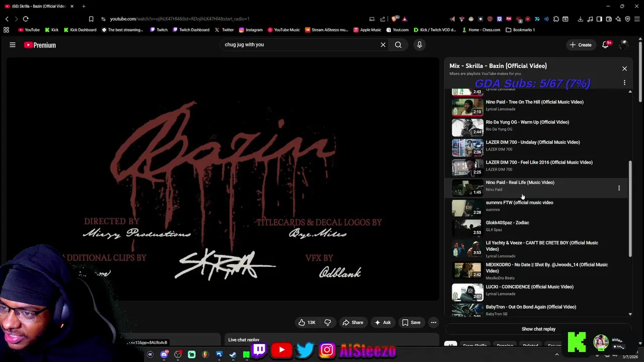Click the Mix - Skrilla - Bazin title
Screen dimensions: 644x362
[x=498, y=66]
